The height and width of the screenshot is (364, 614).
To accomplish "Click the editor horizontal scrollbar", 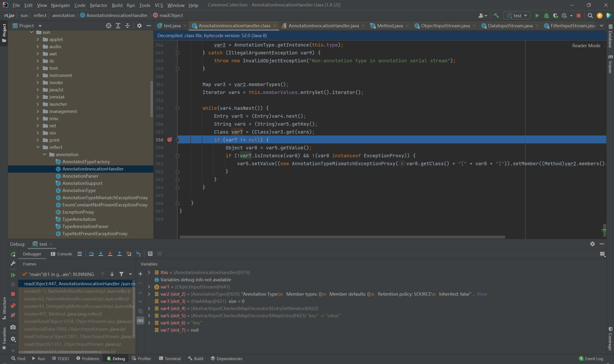I will 342,237.
